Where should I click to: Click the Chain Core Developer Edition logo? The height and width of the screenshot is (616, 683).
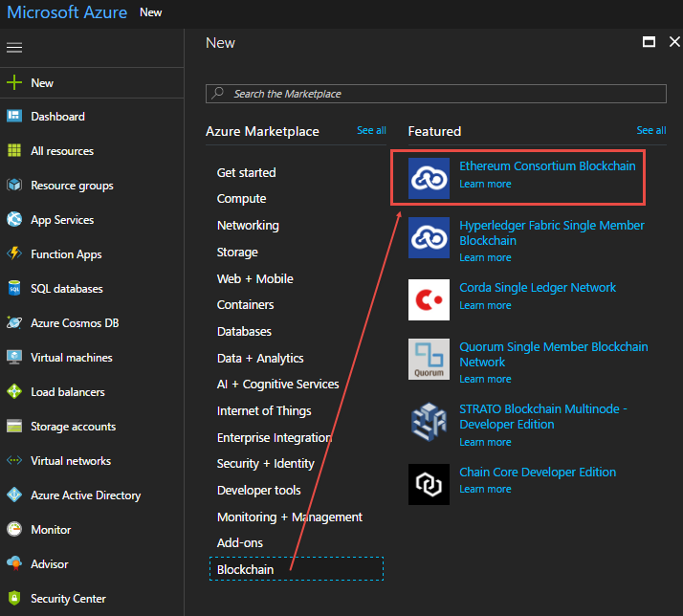pos(429,484)
